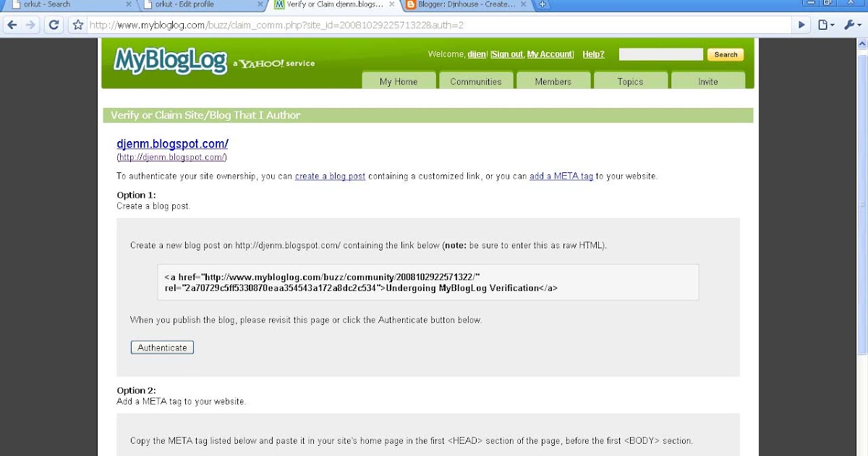
Task: Switch to the Communities tab
Action: 476,81
